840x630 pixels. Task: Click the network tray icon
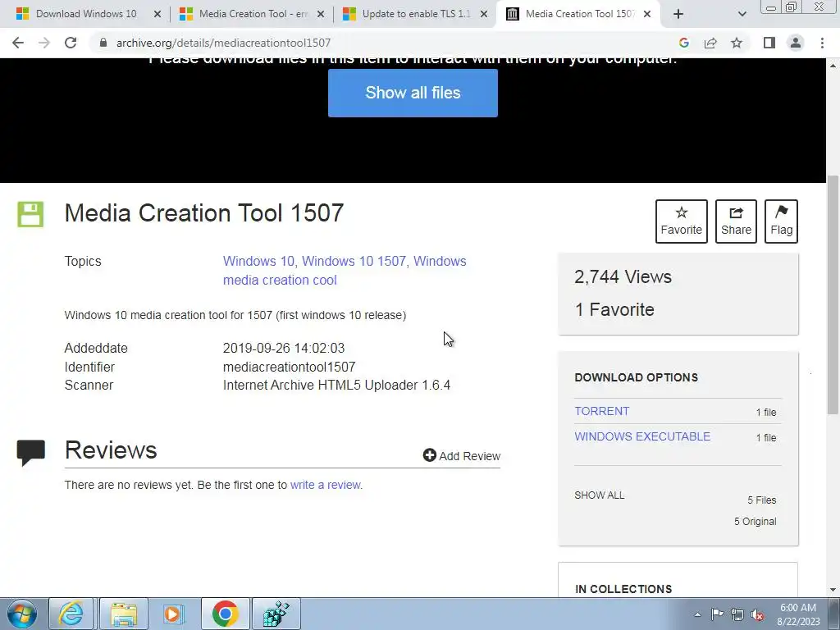click(737, 614)
